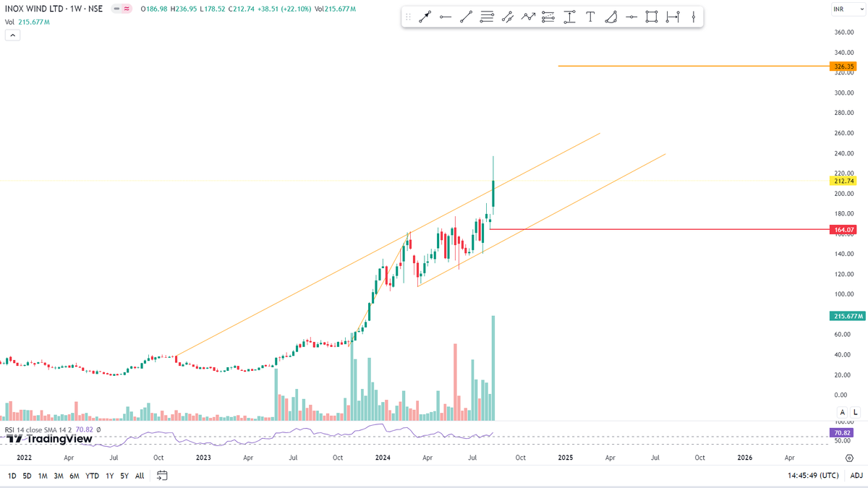Image resolution: width=868 pixels, height=488 pixels.
Task: Set range to 1M
Action: tap(43, 476)
